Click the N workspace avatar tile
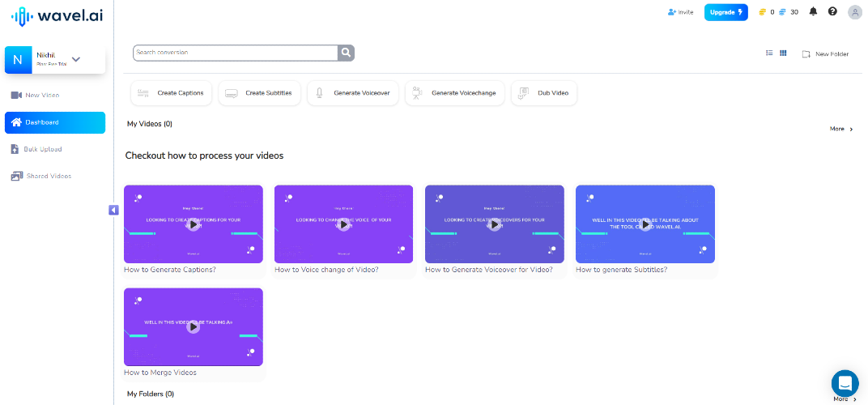This screenshot has height=405, width=868. tap(18, 60)
